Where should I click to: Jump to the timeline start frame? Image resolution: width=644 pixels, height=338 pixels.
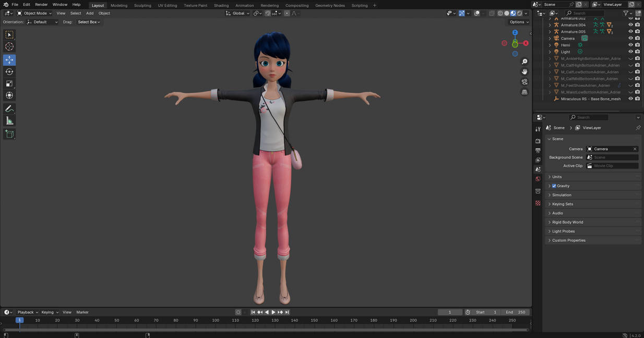pos(253,312)
